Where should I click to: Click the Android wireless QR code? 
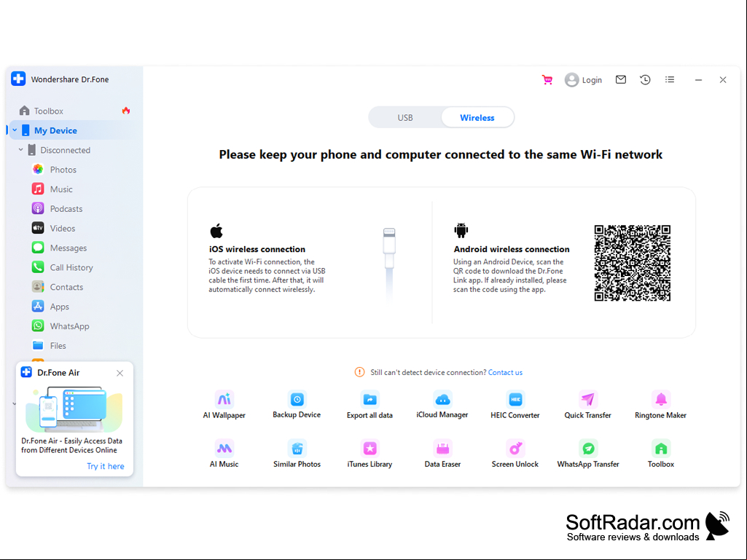(x=632, y=263)
